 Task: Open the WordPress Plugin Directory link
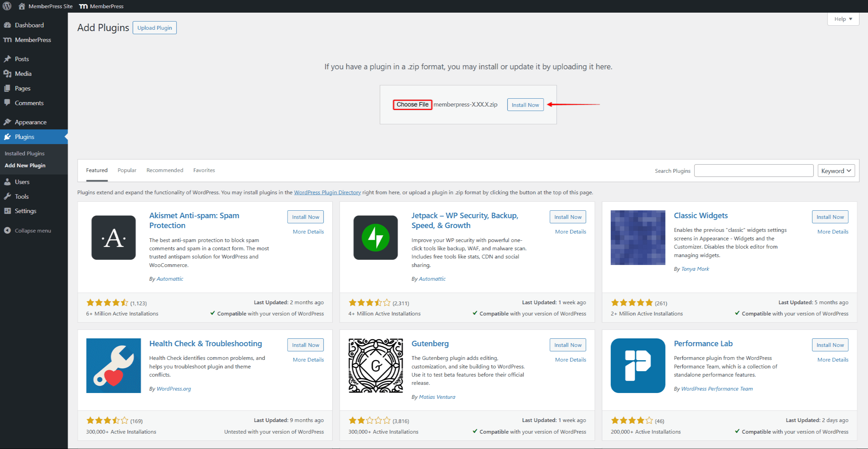327,192
